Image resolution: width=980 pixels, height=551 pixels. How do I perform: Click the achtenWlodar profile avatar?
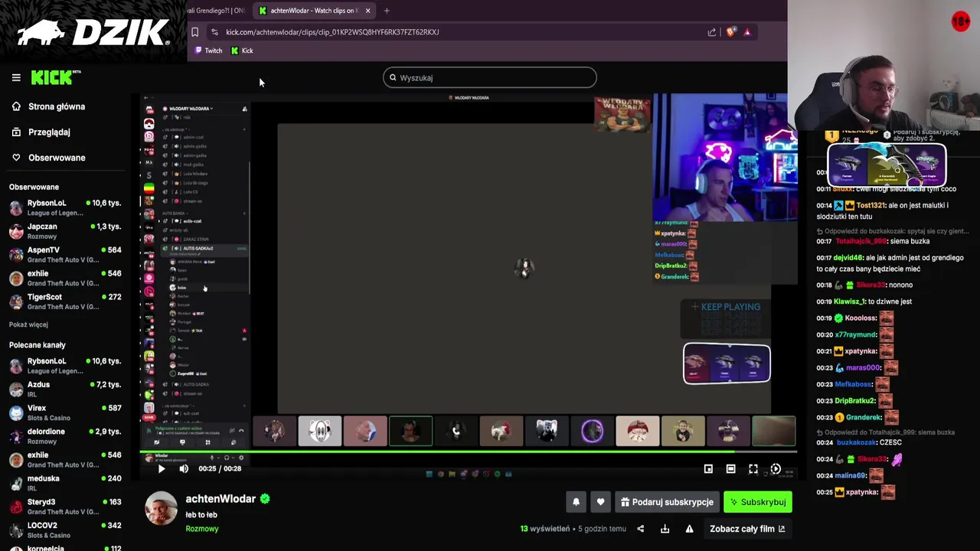click(x=162, y=509)
